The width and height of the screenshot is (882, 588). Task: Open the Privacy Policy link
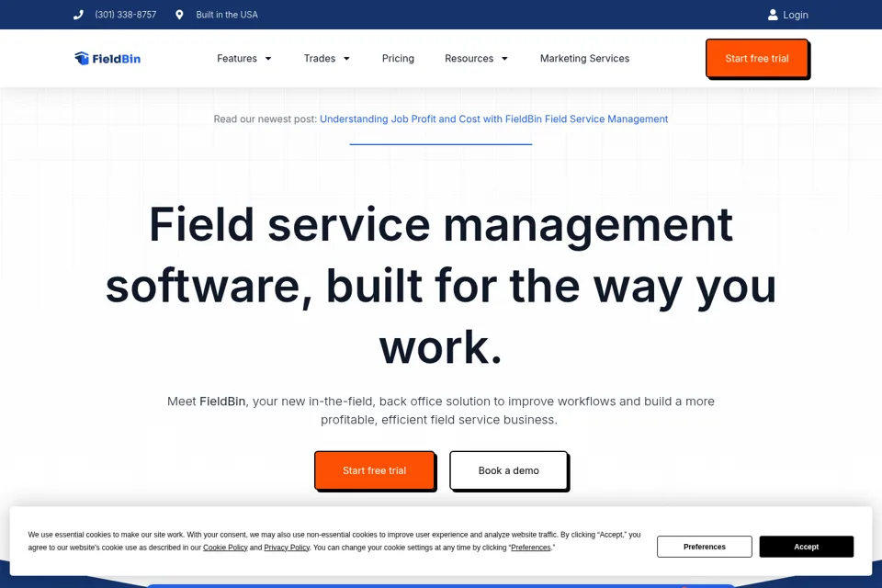pyautogui.click(x=287, y=548)
